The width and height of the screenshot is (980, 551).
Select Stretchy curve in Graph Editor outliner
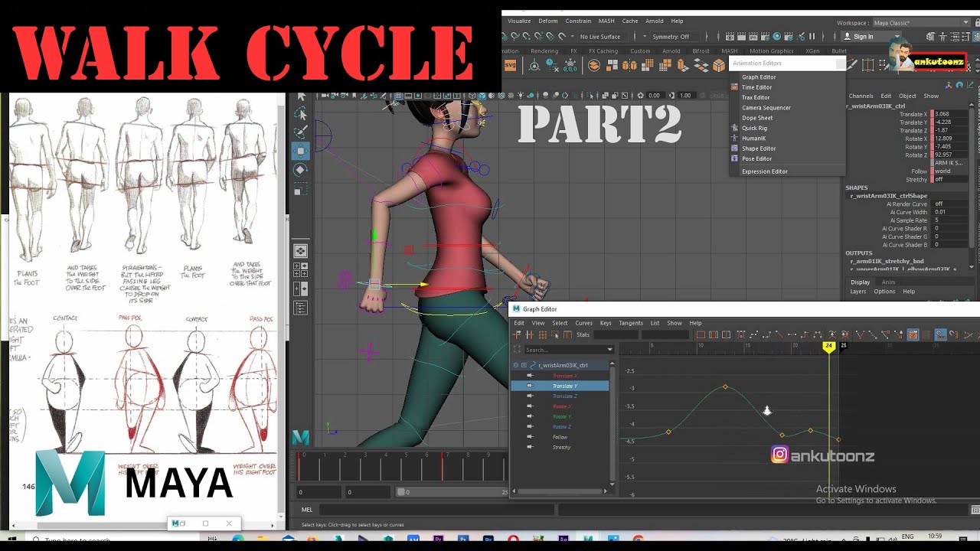coord(561,447)
